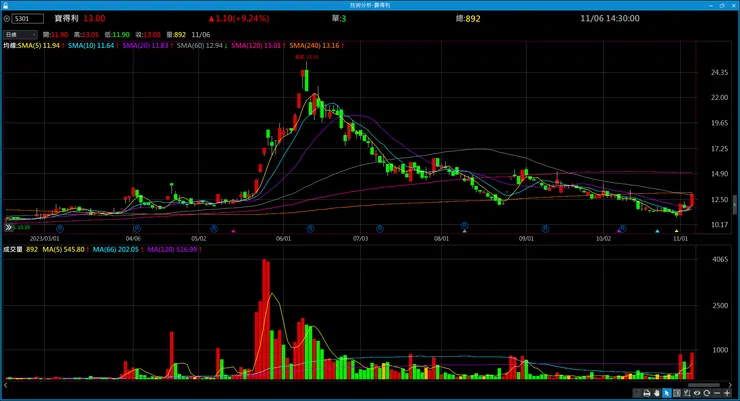Toggle the eye visibility icon in toolbar

pos(697,393)
